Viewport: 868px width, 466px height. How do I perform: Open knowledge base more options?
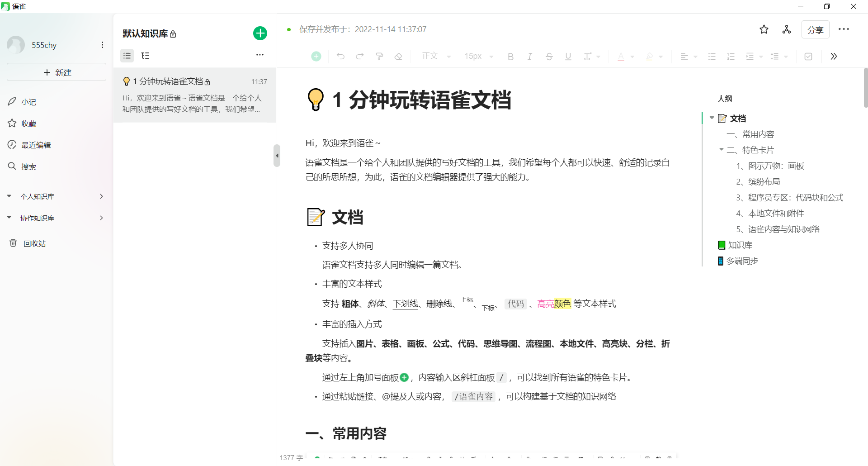pos(260,55)
